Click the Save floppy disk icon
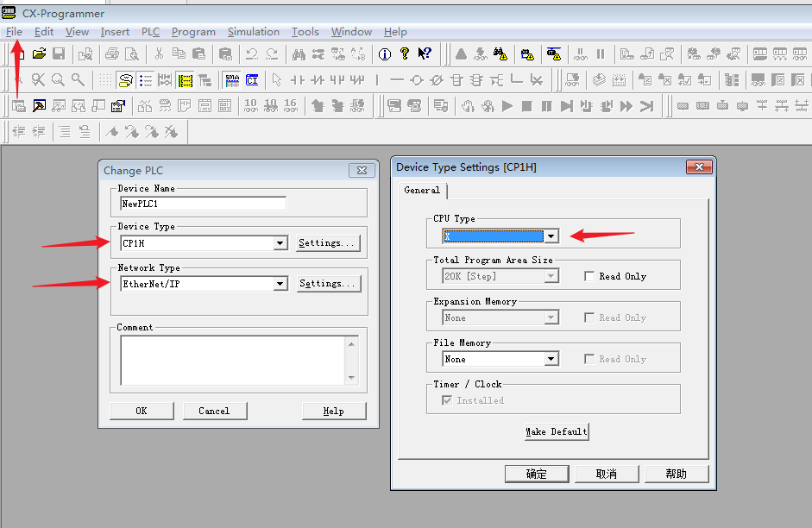Screen dimensions: 812x528 (59, 54)
